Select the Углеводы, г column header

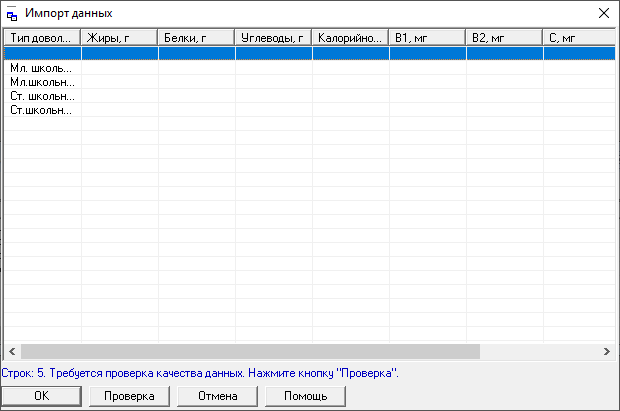tap(273, 38)
